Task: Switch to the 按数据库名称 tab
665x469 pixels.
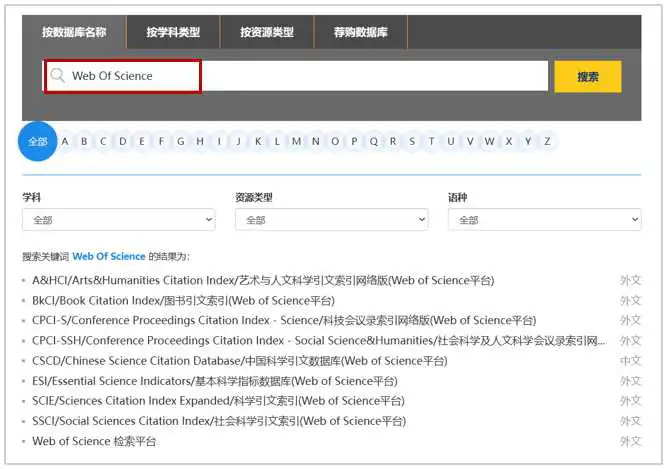Action: click(x=74, y=32)
